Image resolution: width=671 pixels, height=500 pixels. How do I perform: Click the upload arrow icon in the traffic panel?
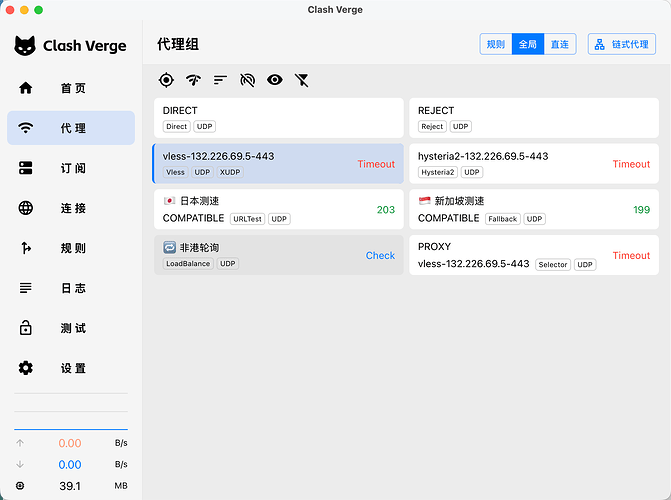point(20,443)
